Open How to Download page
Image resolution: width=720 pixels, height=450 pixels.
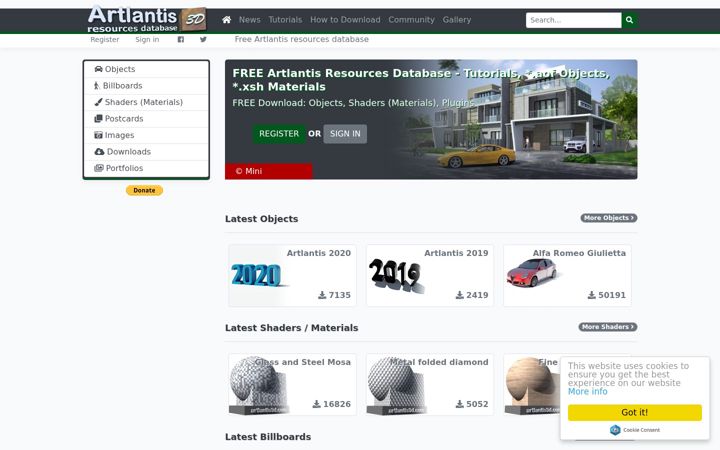tap(345, 20)
